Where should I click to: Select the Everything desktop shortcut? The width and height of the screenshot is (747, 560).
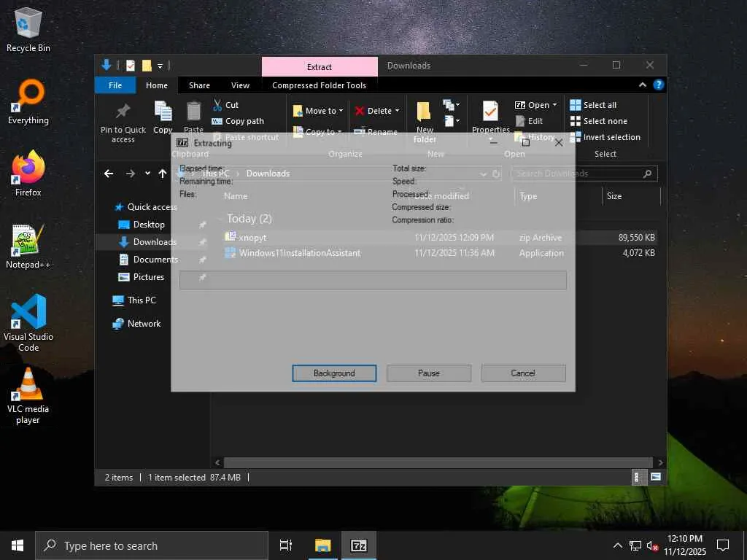28,102
